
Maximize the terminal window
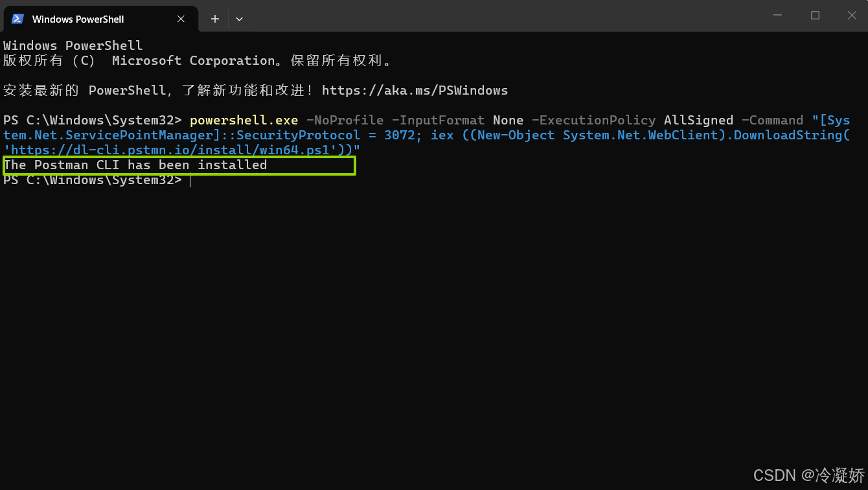point(816,16)
